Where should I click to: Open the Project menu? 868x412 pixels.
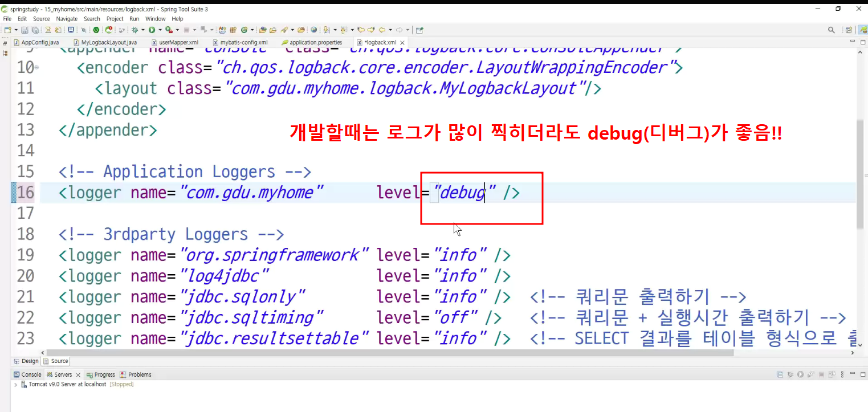[115, 19]
